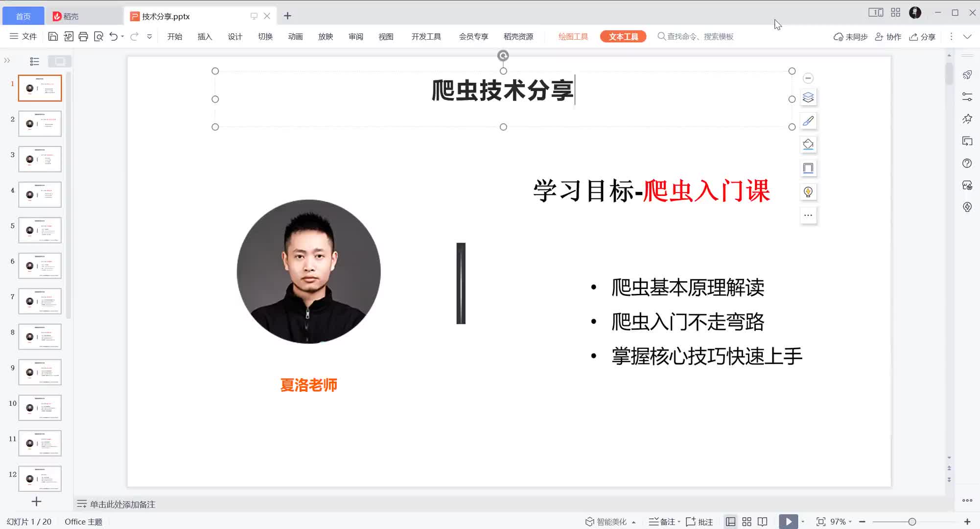Viewport: 980px width, 529px height.
Task: Click the star animation icon in right sidebar
Action: coord(967,119)
